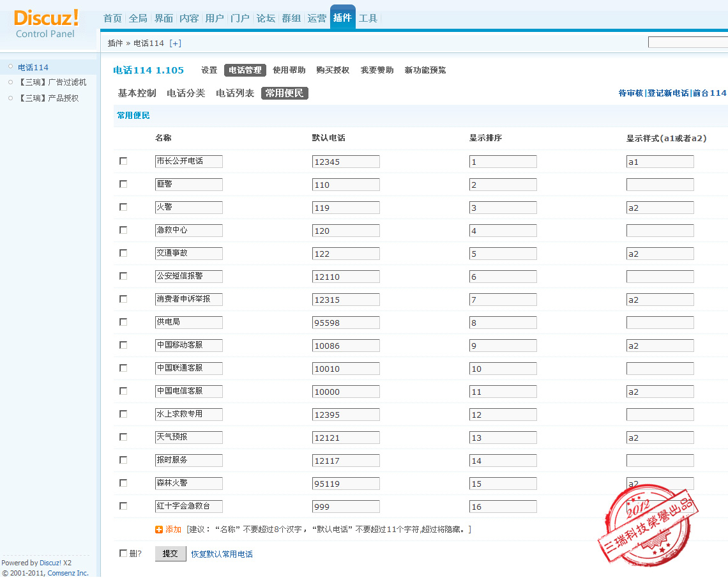The height and width of the screenshot is (580, 728).
Task: Tick the checkbox for 市长公开电话 row
Action: [x=123, y=161]
